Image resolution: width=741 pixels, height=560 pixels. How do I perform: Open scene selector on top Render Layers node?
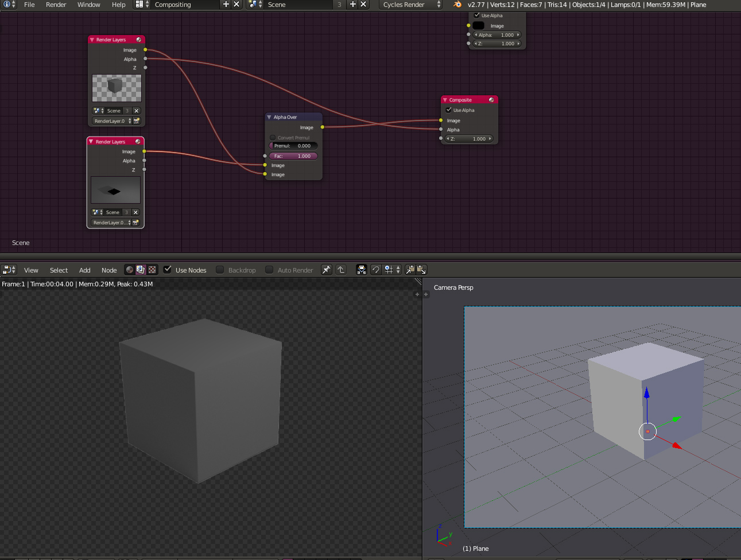pos(98,111)
